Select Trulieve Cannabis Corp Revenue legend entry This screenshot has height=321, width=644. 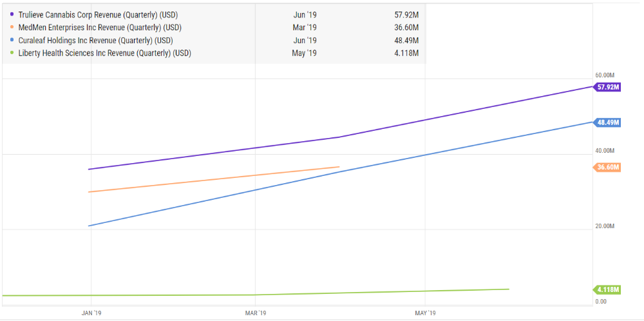click(x=98, y=15)
